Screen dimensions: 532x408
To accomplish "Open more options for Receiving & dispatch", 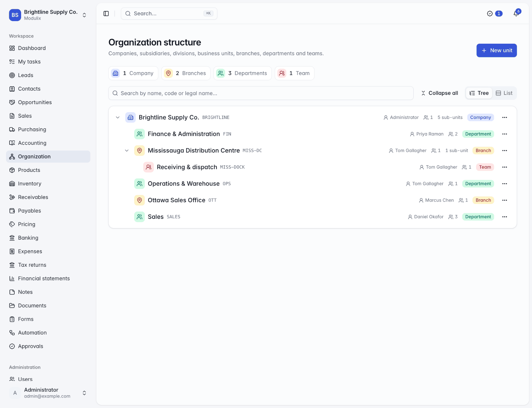I will coord(505,167).
